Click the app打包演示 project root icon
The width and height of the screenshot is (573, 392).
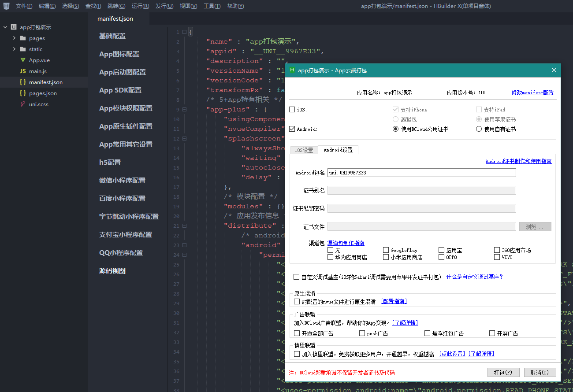click(14, 27)
